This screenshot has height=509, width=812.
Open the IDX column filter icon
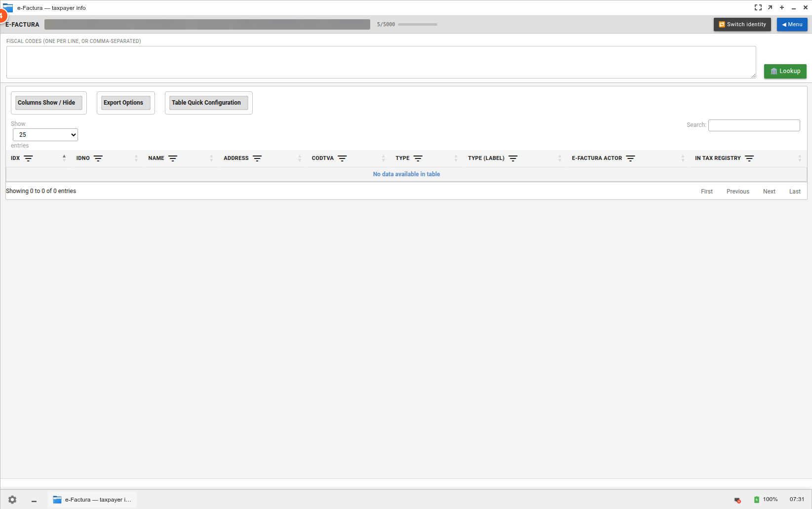click(29, 158)
